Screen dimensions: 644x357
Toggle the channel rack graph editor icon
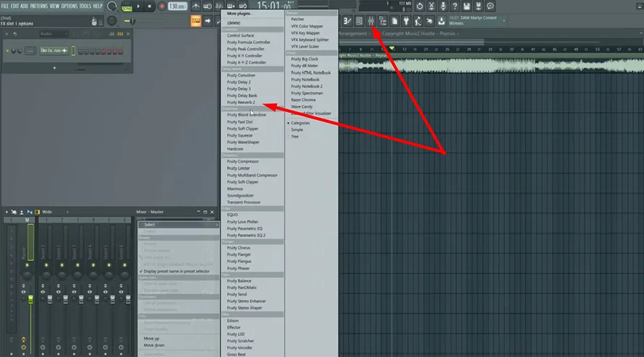click(111, 34)
